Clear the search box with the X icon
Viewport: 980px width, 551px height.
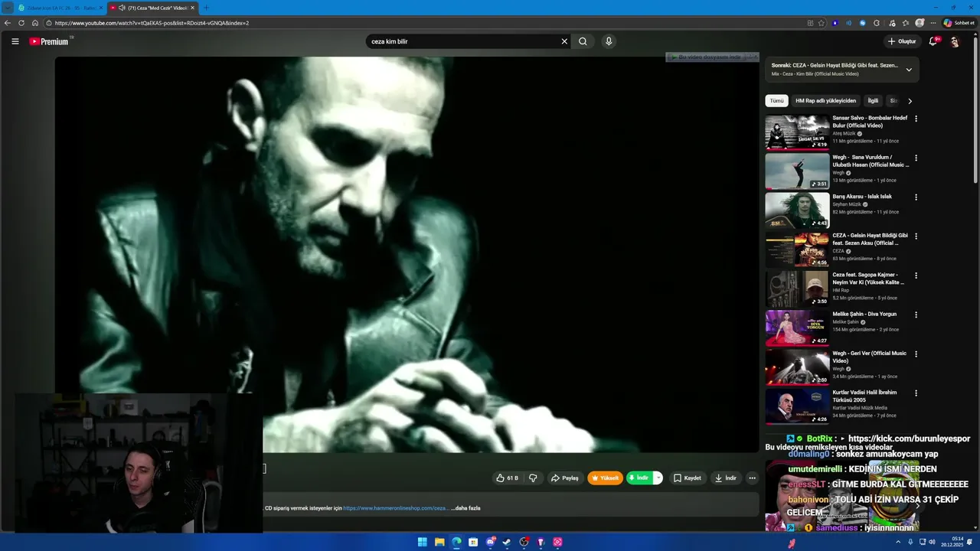point(564,41)
